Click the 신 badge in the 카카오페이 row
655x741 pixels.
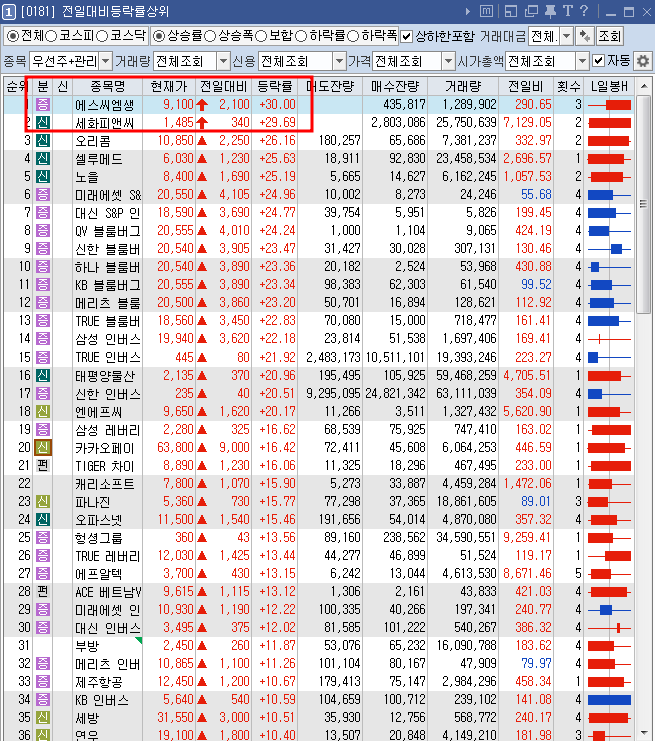(43, 447)
